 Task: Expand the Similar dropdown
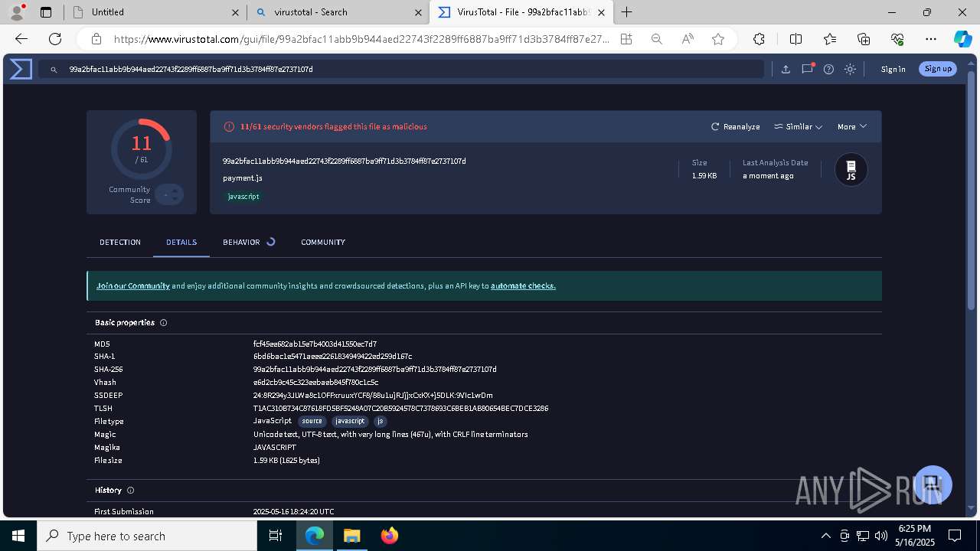[798, 126]
